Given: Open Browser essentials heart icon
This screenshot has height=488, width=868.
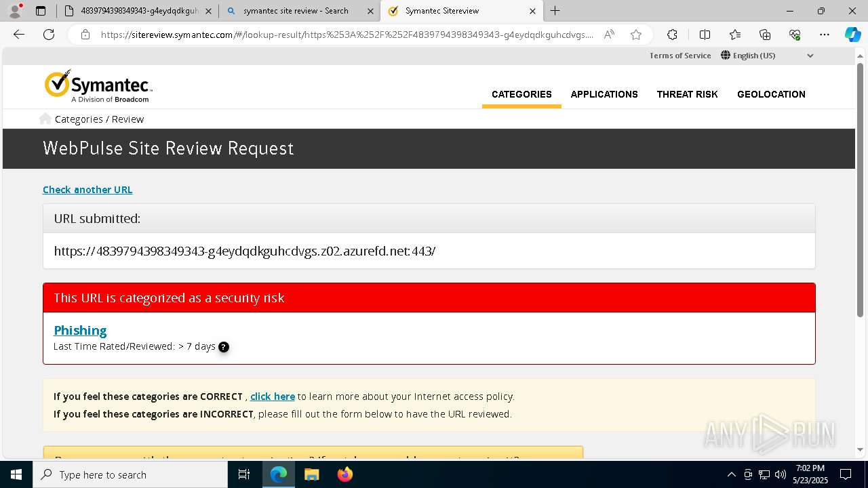Looking at the screenshot, I should coord(795,35).
